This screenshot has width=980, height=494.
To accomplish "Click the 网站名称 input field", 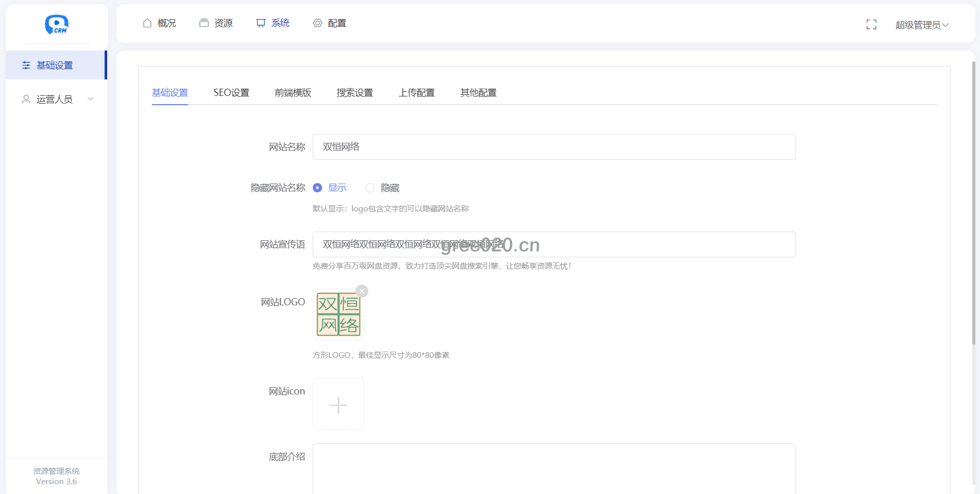I will 554,147.
